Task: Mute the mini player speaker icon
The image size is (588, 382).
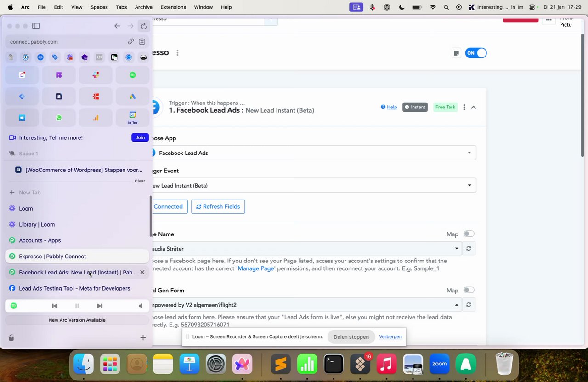Action: click(x=141, y=306)
